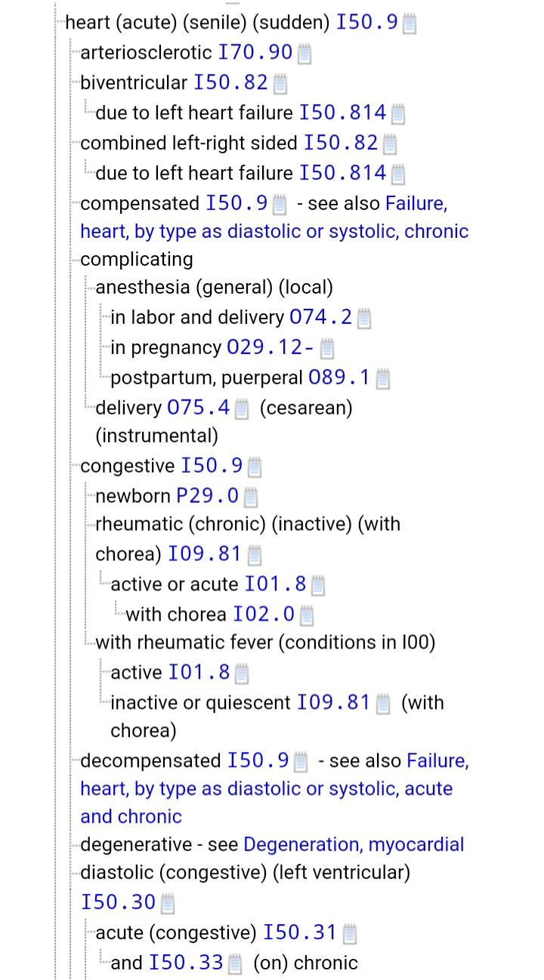Click the note icon next to O29.12-
This screenshot has height=980, width=544.
pyautogui.click(x=327, y=349)
